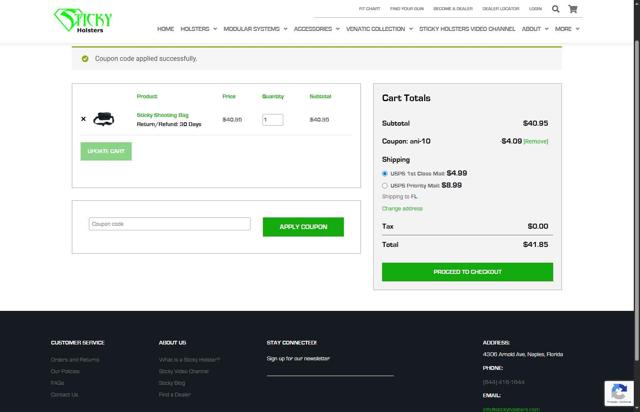The image size is (640, 412).
Task: Click the newsletter sign-up email field
Action: (x=330, y=370)
